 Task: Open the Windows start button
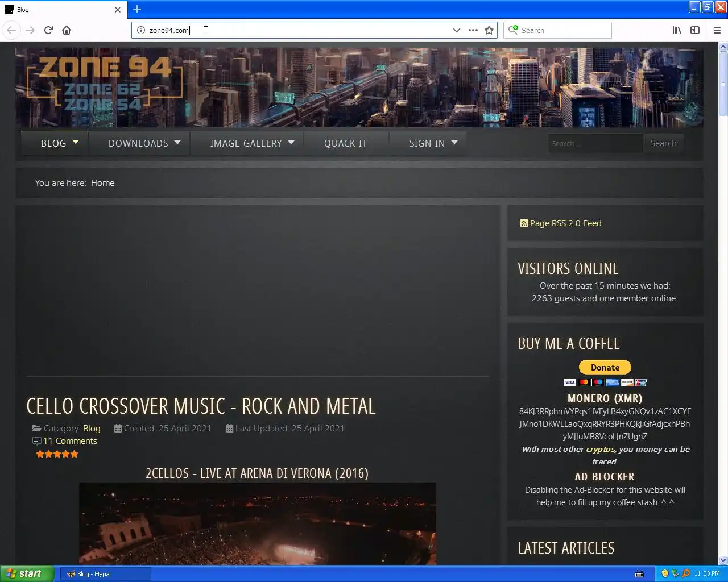pos(27,573)
